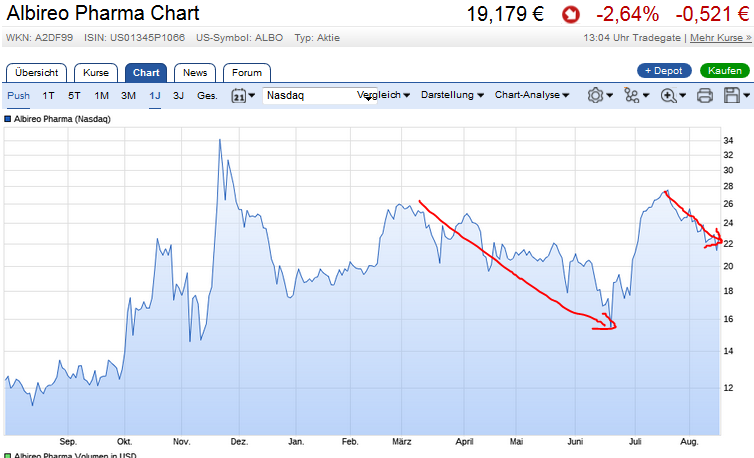Click the green volume legend swatch

8,455
